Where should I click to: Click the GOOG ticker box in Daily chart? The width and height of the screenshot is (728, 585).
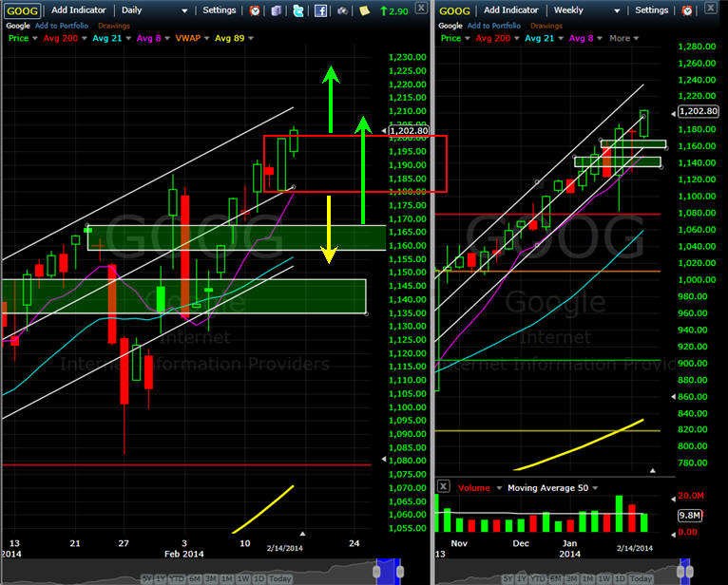coord(22,10)
